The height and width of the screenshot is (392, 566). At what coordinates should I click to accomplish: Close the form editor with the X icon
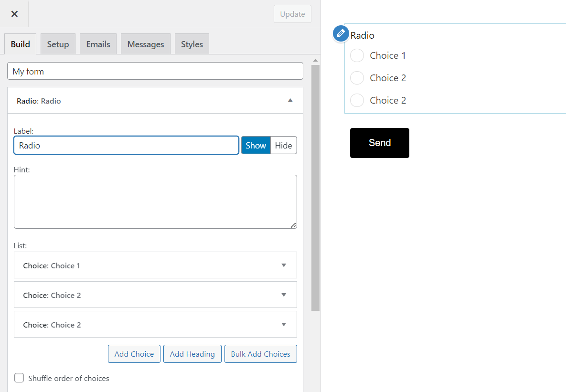click(14, 14)
